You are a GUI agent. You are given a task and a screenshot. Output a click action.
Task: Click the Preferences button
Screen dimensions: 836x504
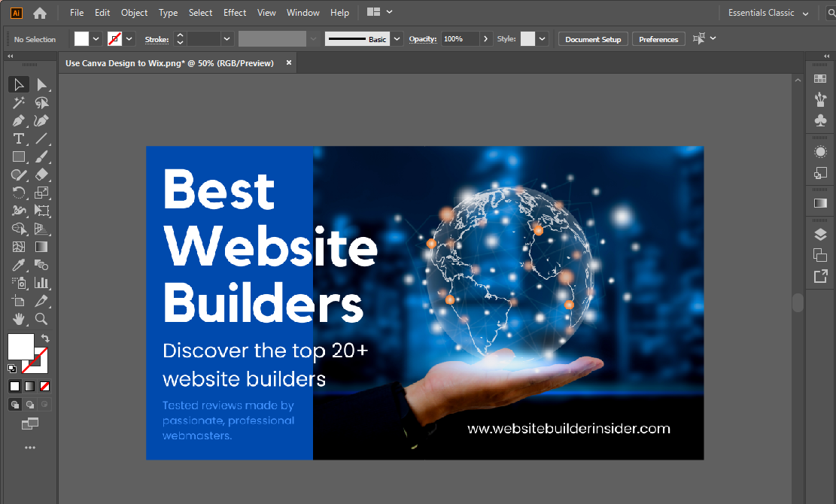coord(658,39)
